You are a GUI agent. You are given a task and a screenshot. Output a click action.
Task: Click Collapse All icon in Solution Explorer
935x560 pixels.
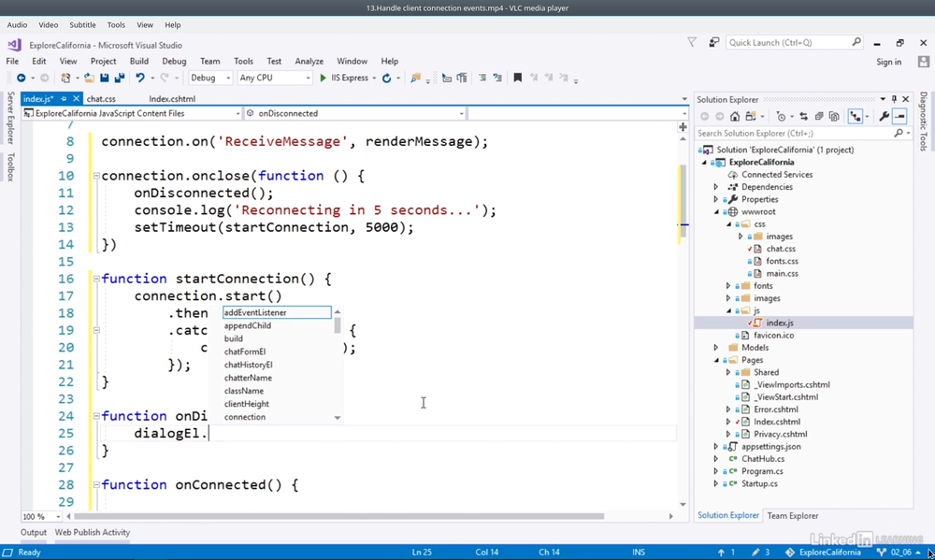click(x=819, y=117)
